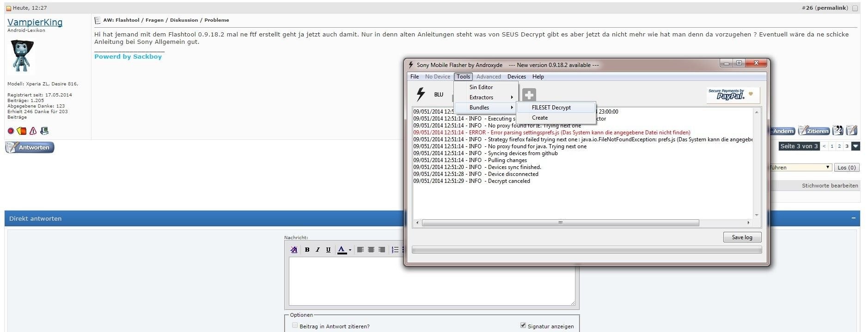This screenshot has width=868, height=332.
Task: Toggle italic formatting in reply editor
Action: [318, 250]
